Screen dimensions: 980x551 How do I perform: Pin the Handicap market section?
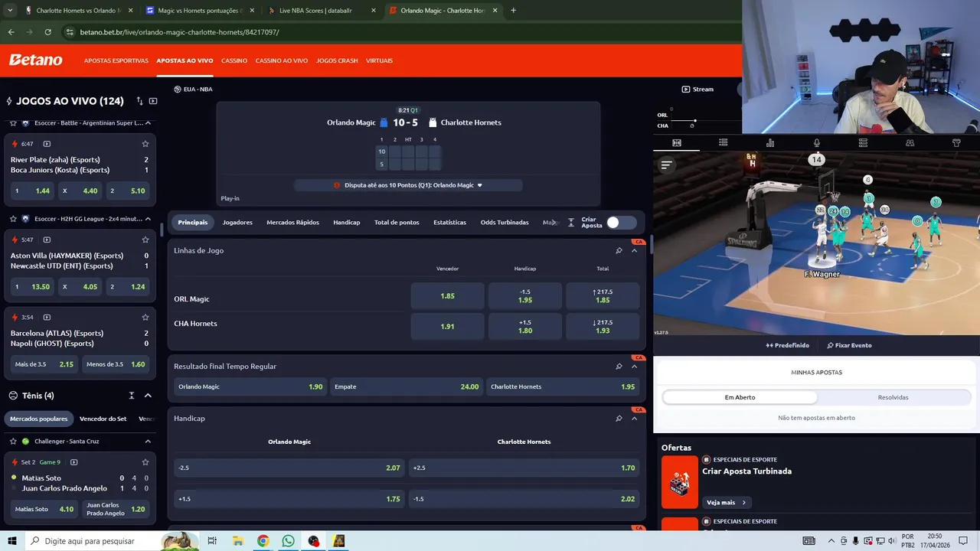pos(619,419)
